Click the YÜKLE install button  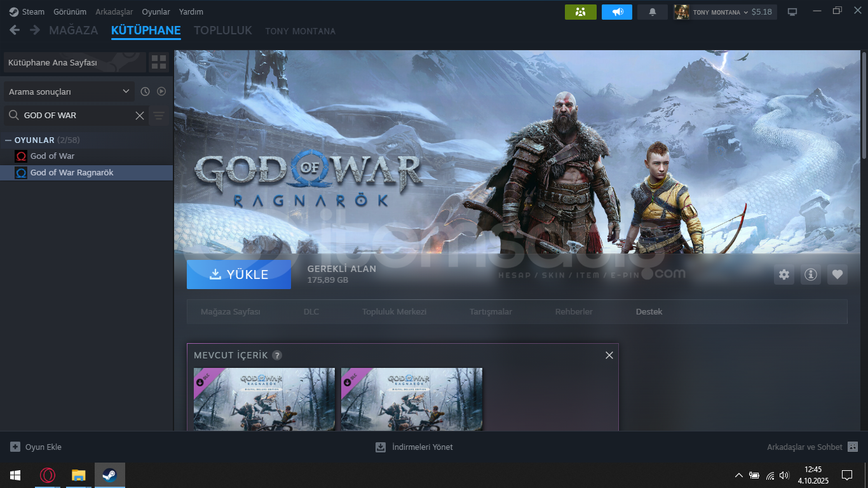coord(239,274)
